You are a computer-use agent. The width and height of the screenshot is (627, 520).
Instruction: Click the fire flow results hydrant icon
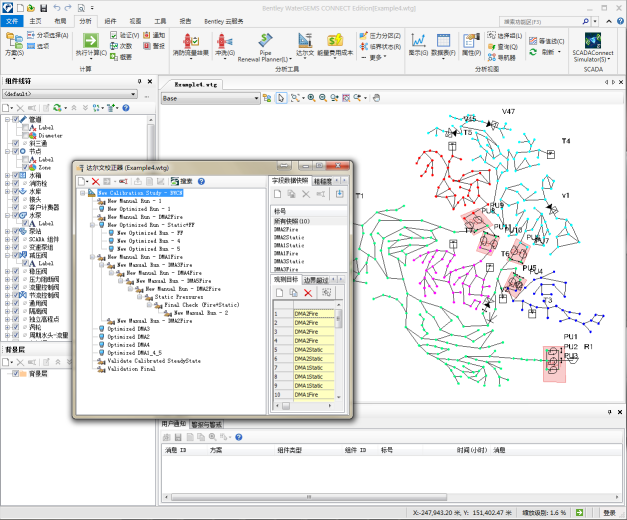click(x=191, y=41)
